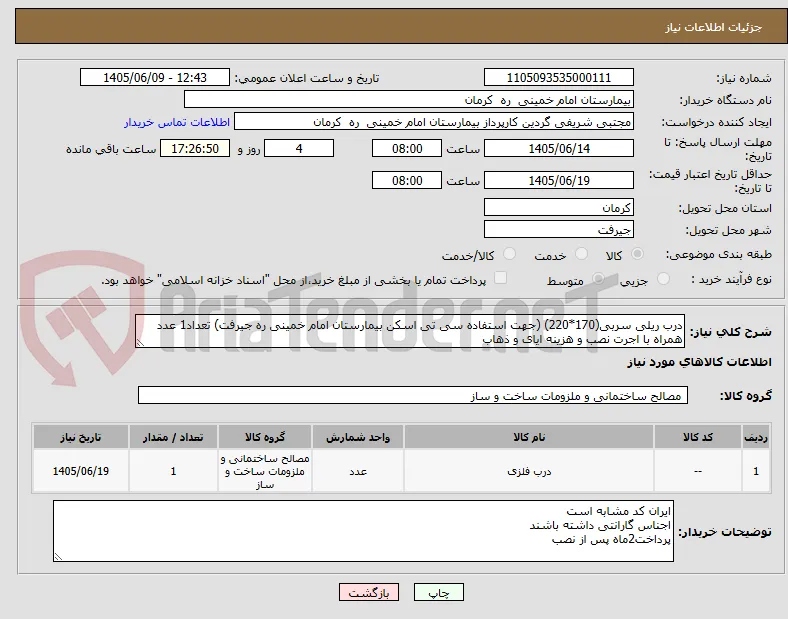Click the چاپ print button
Viewport: 788px width, 619px height.
[439, 592]
